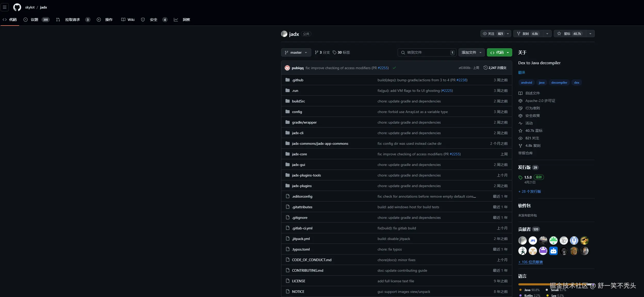Expand the Add file dropdown

click(471, 52)
